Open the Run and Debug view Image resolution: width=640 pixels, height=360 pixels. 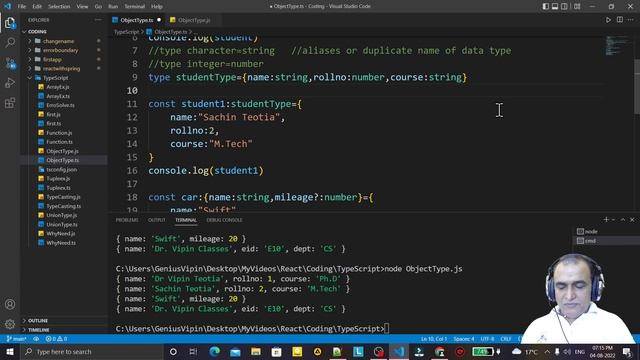coord(10,82)
